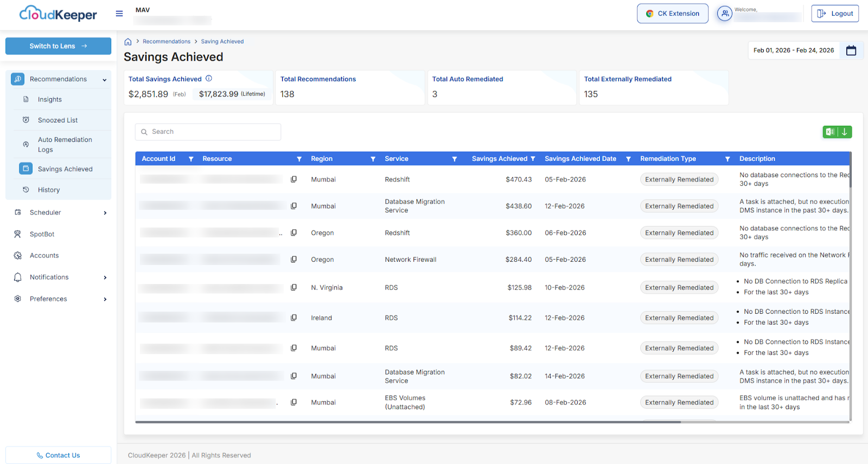Click the hamburger menu icon
Screen dimensions: 868x464
pyautogui.click(x=119, y=14)
